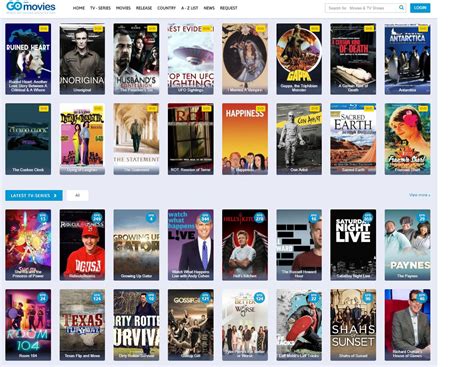Open the Sacred Earth movie poster
Screen dimensions: 474x367
(353, 139)
